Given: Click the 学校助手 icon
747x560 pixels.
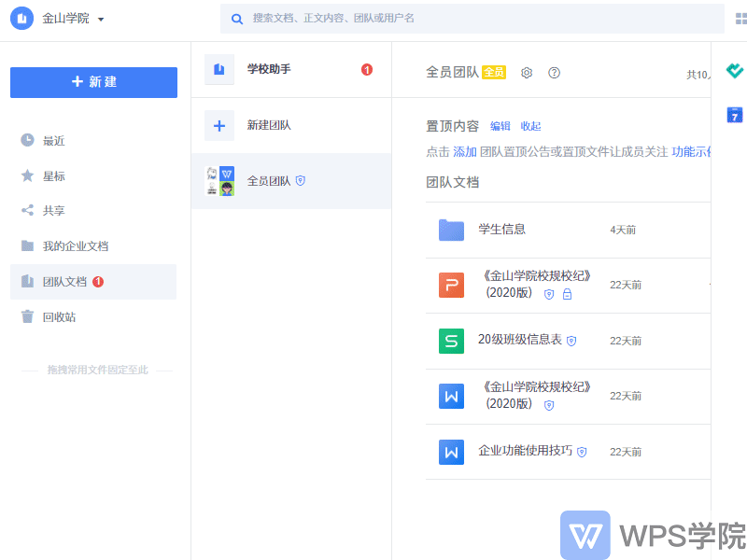Looking at the screenshot, I should pyautogui.click(x=219, y=69).
